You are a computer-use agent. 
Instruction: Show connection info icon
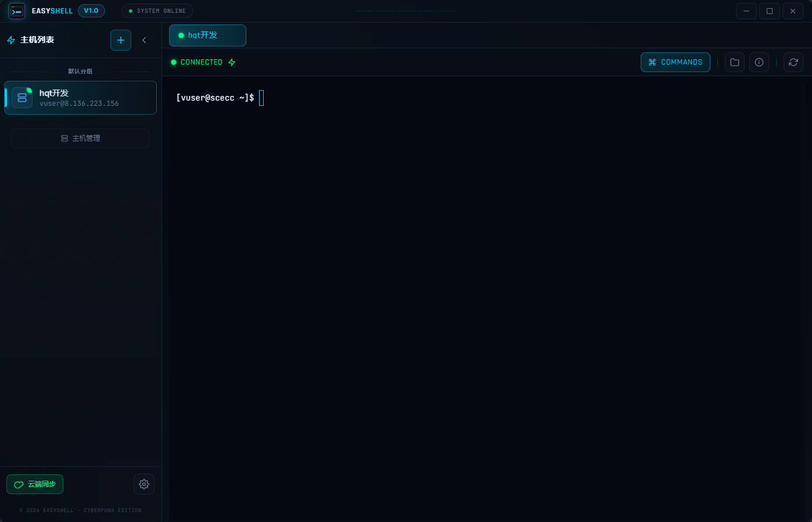[x=759, y=62]
